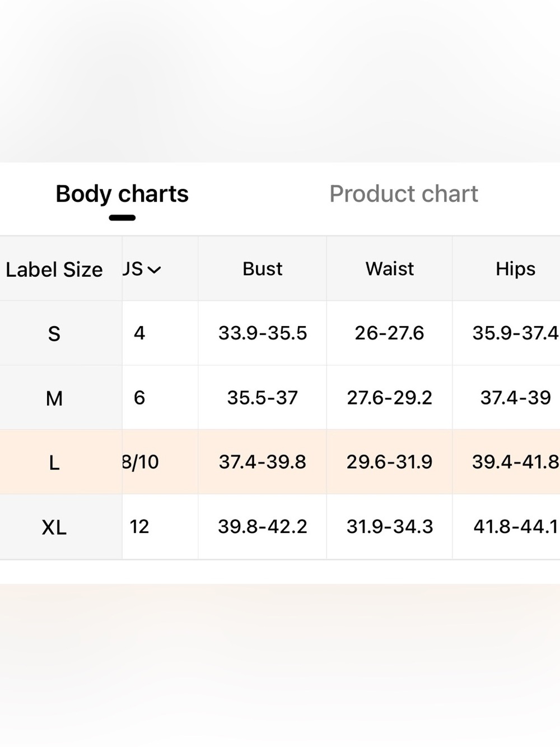Click bust value 33.9-35.5
Image resolution: width=560 pixels, height=747 pixels.
pos(263,333)
